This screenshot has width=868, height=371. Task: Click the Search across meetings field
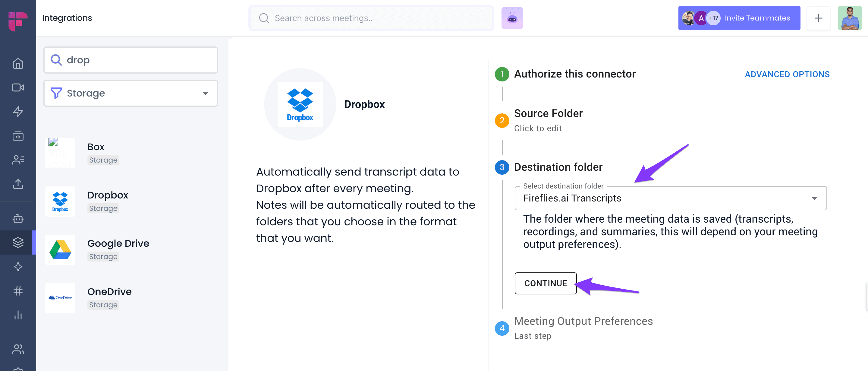click(x=371, y=18)
